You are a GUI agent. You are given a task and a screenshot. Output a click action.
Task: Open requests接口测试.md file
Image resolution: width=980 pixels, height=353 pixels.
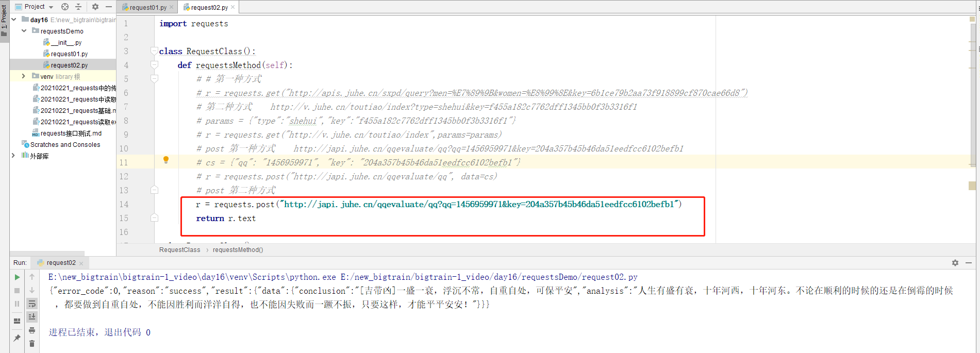[67, 133]
